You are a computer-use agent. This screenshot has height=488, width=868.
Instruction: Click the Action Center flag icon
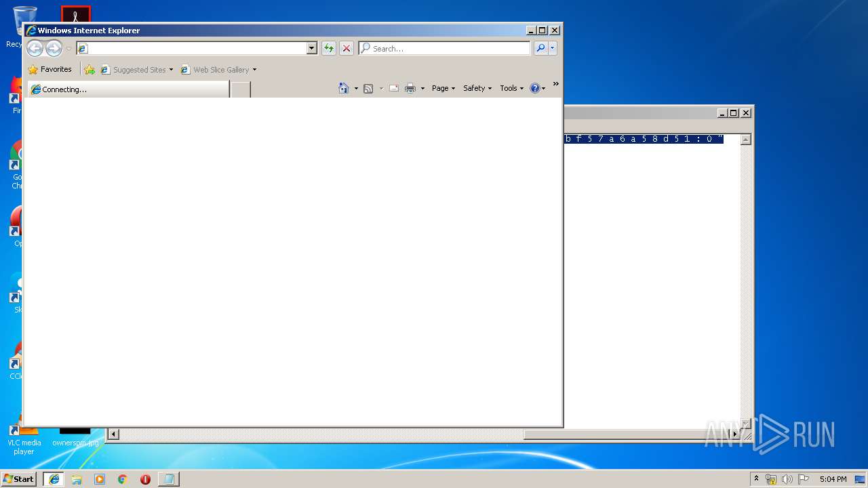click(x=804, y=479)
